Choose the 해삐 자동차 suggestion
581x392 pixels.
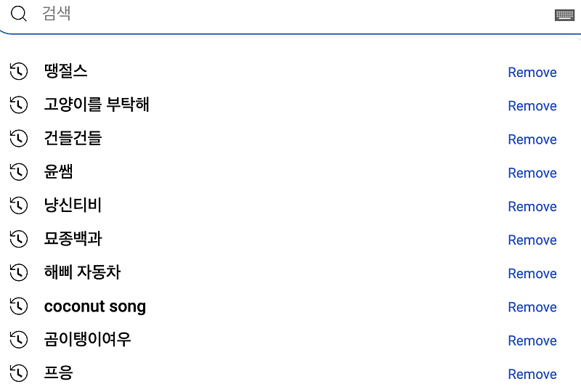click(82, 272)
